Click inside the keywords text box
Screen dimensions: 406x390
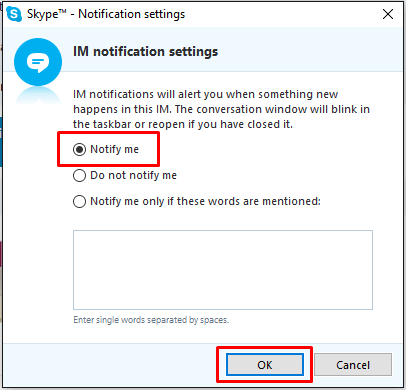(223, 270)
